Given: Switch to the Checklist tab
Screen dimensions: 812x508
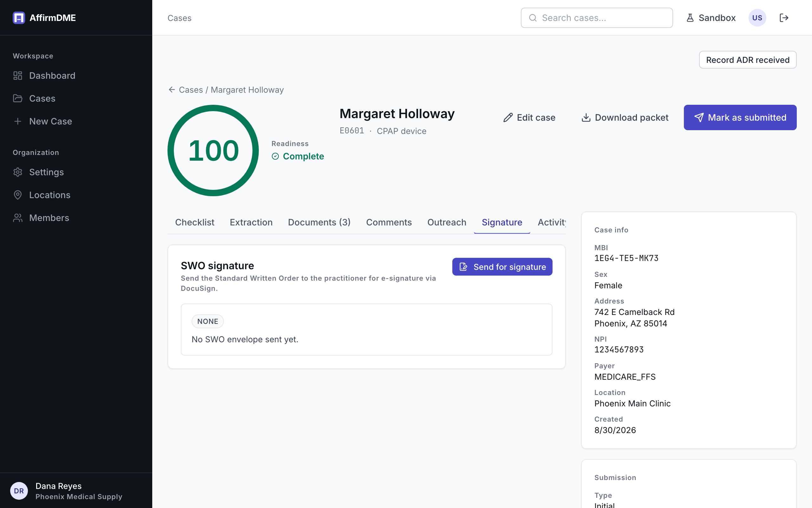Looking at the screenshot, I should [x=195, y=223].
